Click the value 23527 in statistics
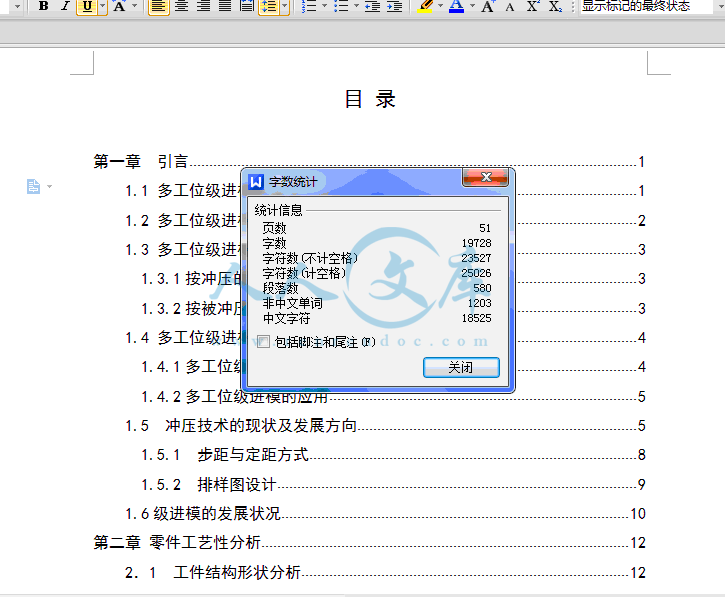The width and height of the screenshot is (725, 597). tap(476, 258)
